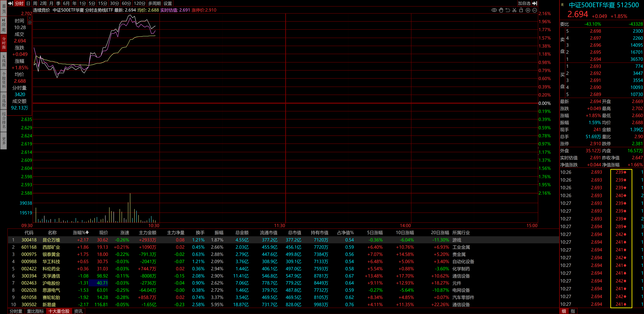This screenshot has width=644, height=314.
Task: Select the hand pan tool icon
Action: pyautogui.click(x=501, y=10)
